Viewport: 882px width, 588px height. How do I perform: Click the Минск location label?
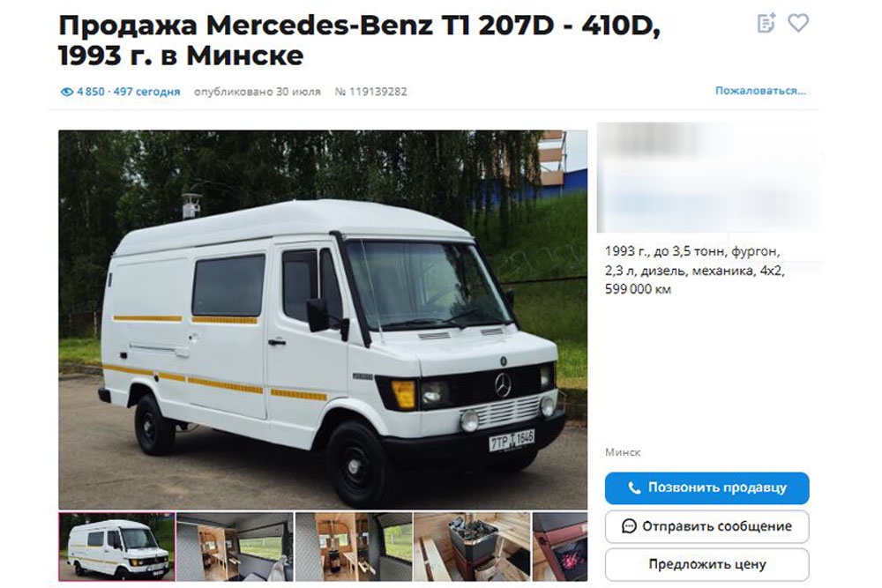click(623, 452)
